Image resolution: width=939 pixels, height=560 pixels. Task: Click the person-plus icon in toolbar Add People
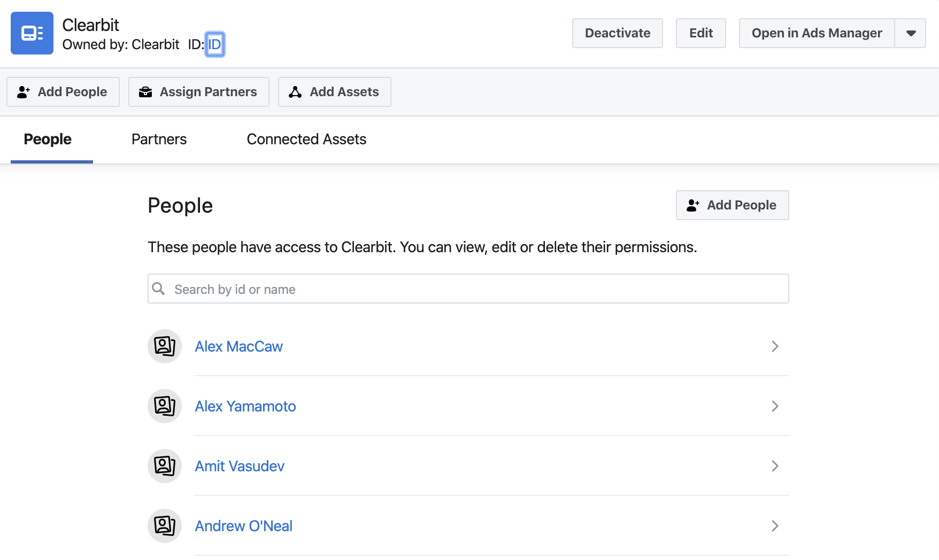pyautogui.click(x=24, y=92)
